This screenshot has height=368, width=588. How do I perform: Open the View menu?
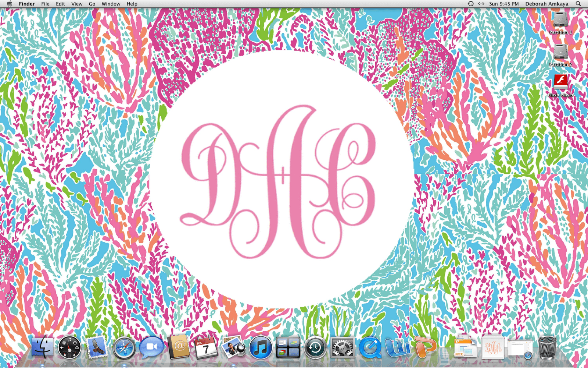pos(77,4)
